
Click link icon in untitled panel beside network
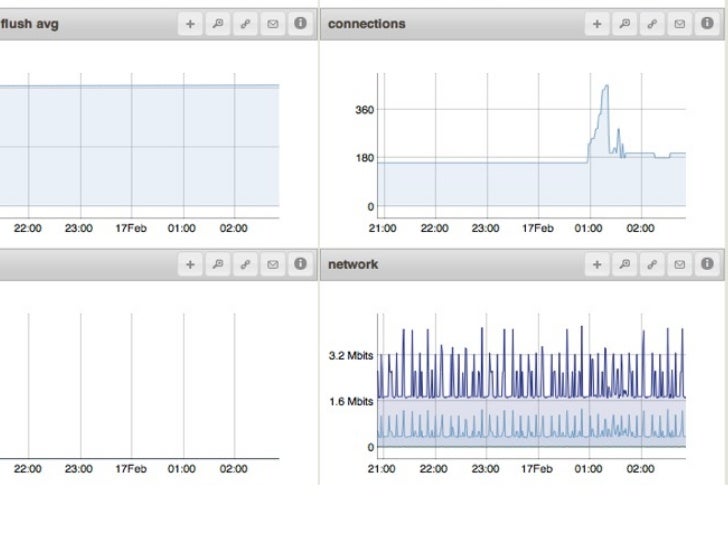(x=245, y=264)
